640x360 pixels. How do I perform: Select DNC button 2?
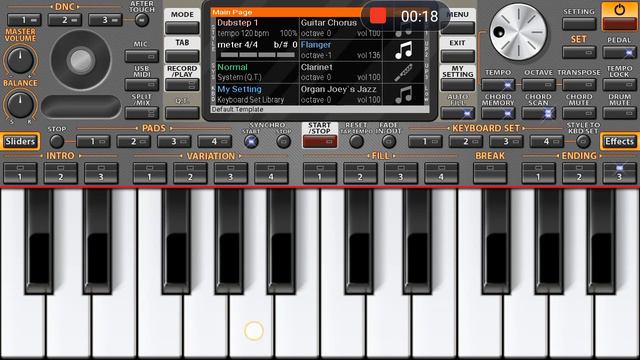(64, 20)
